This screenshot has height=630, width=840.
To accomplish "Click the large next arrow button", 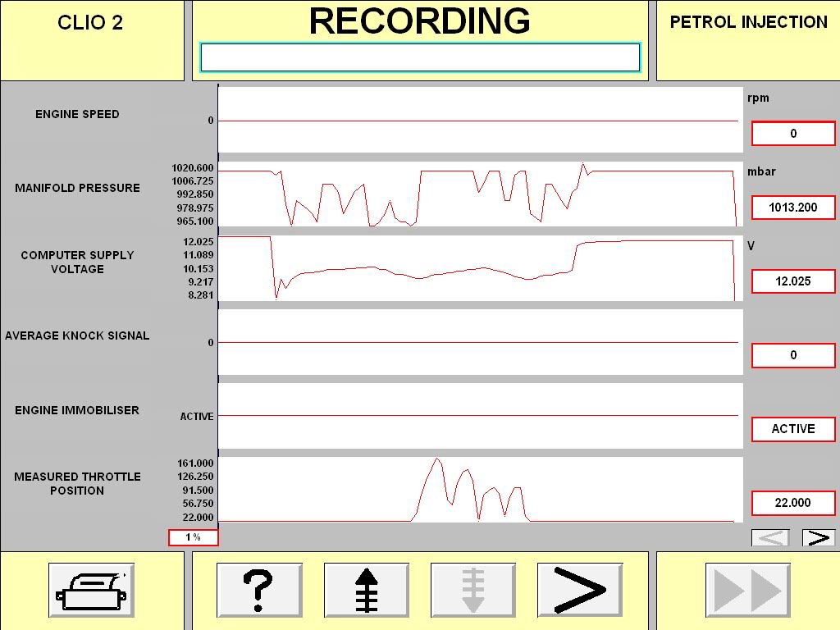I will (579, 590).
